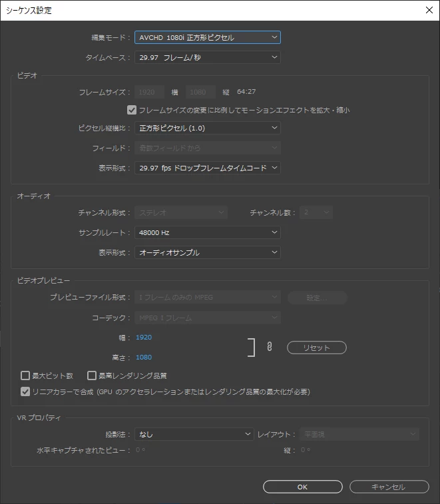
Task: Click the リセット button
Action: click(317, 348)
